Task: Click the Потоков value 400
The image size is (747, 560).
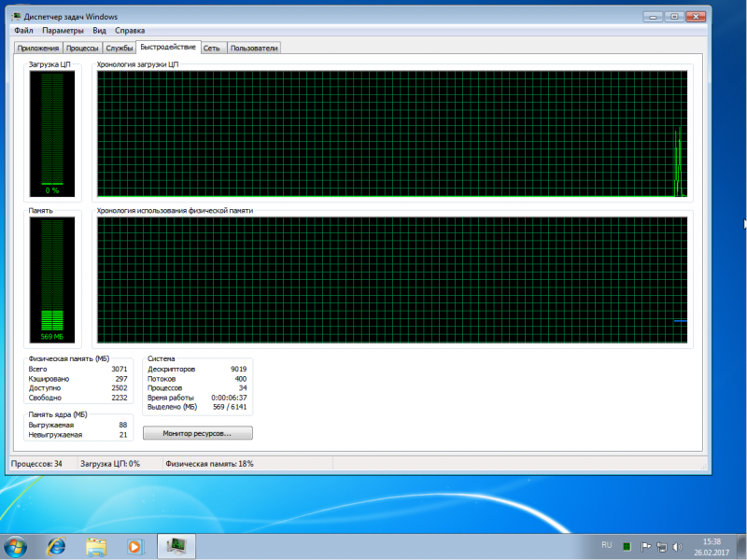Action: 241,379
